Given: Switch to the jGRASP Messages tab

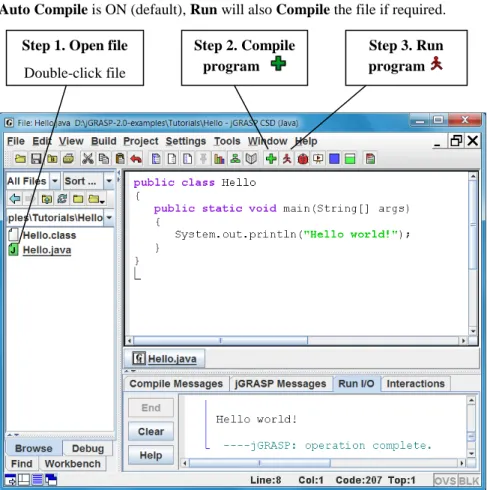Looking at the screenshot, I should pos(280,384).
